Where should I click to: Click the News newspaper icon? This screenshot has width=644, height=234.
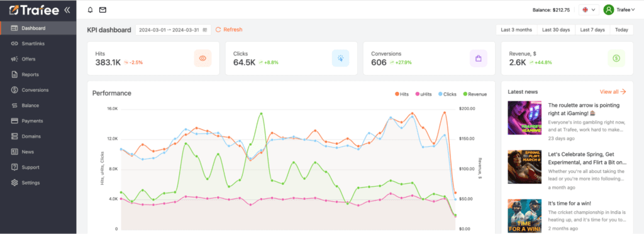(14, 152)
